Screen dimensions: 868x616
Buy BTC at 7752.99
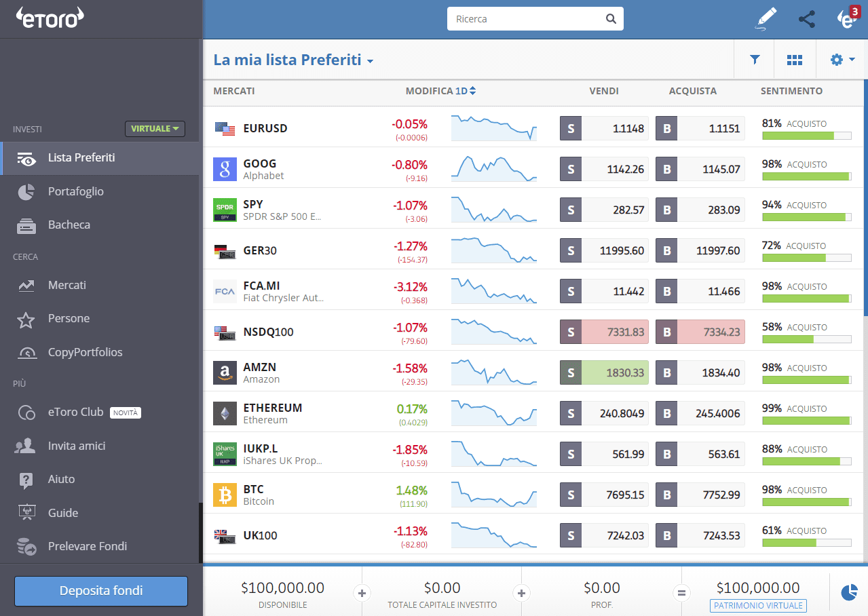(700, 495)
